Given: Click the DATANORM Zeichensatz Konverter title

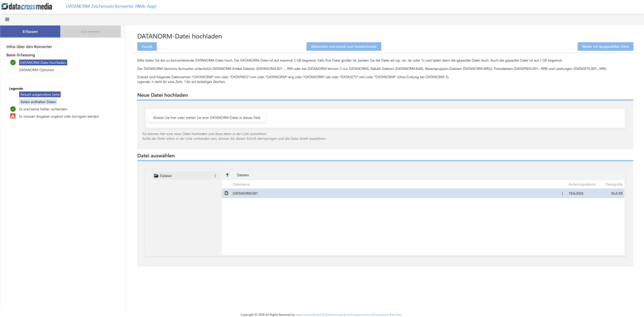Looking at the screenshot, I should (111, 6).
